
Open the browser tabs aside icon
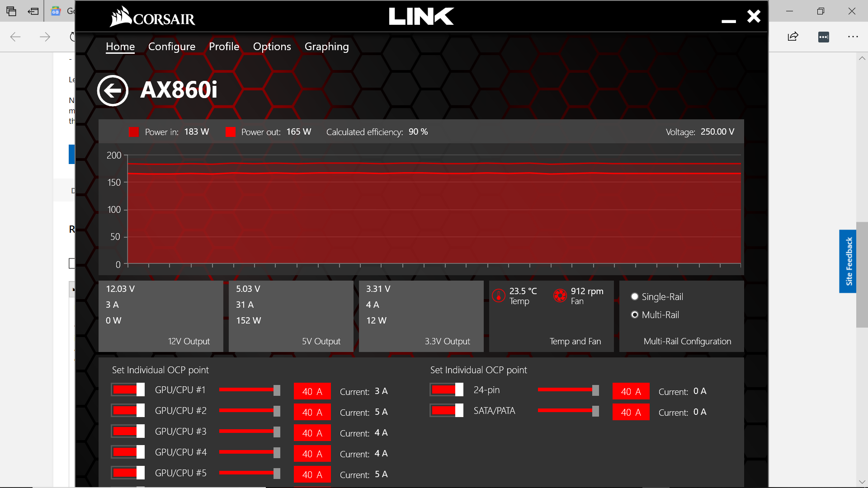(11, 11)
